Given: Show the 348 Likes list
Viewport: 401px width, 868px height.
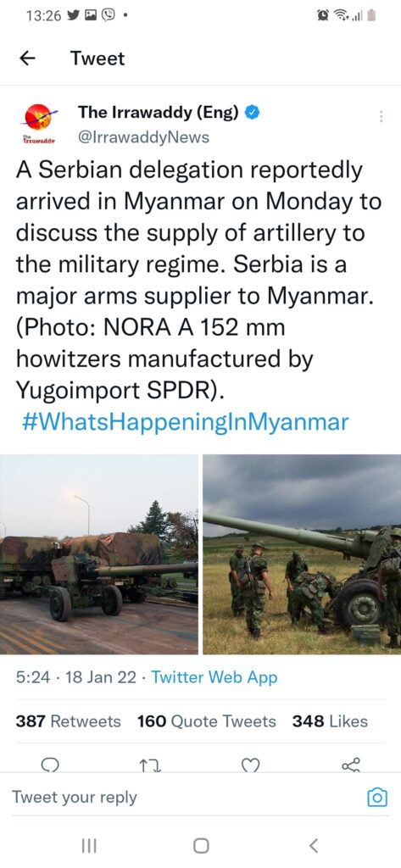Looking at the screenshot, I should [x=330, y=721].
